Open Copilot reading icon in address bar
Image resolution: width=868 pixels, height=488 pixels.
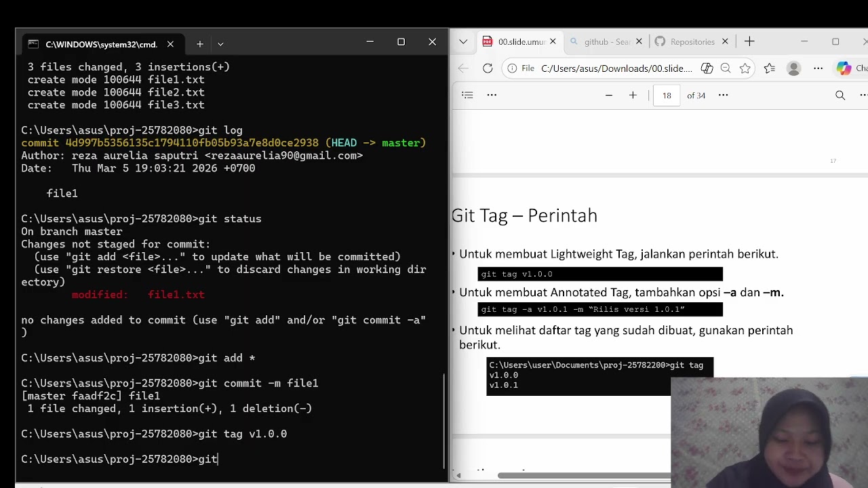tap(707, 68)
